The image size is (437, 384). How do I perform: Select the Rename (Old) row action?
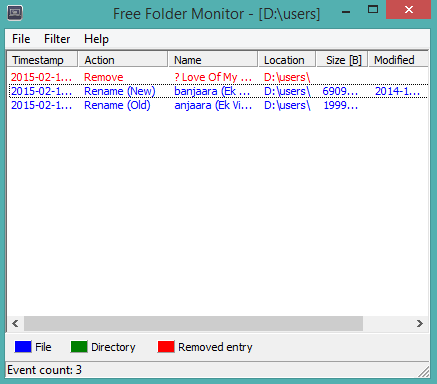117,105
